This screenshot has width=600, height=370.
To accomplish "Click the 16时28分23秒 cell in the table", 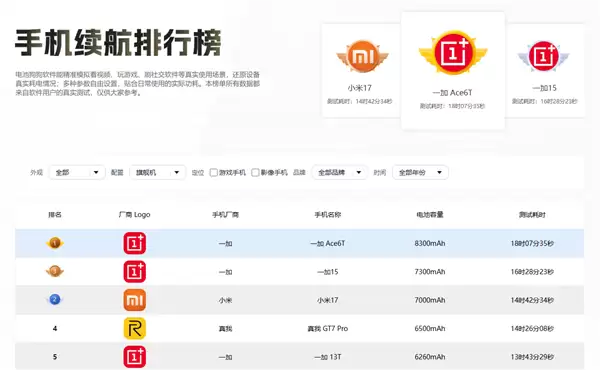I will tap(532, 272).
